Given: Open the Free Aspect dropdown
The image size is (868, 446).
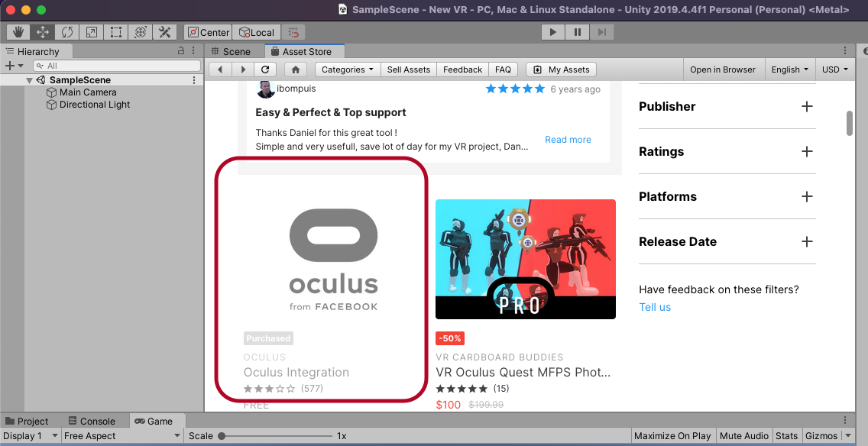Looking at the screenshot, I should pyautogui.click(x=121, y=436).
